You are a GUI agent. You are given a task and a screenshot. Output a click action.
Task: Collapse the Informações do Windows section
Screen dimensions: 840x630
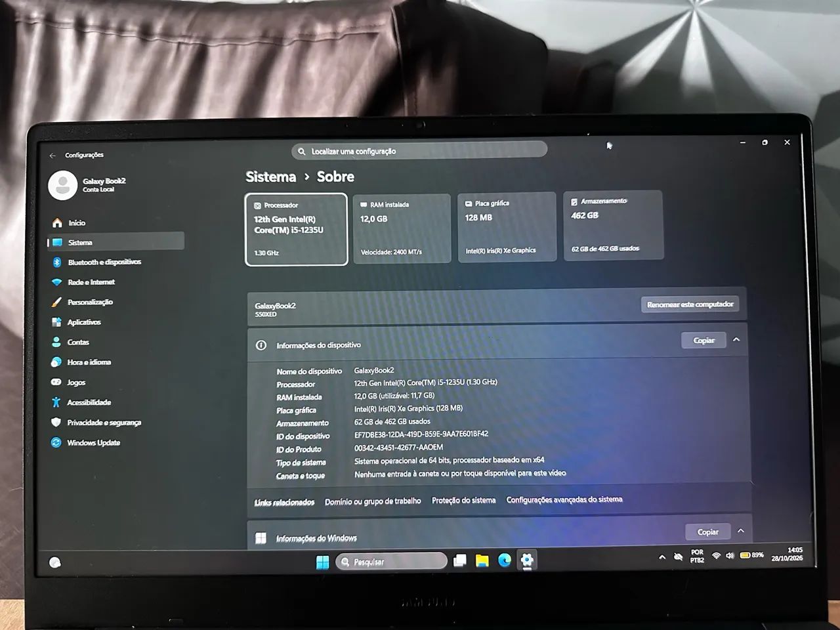[741, 531]
